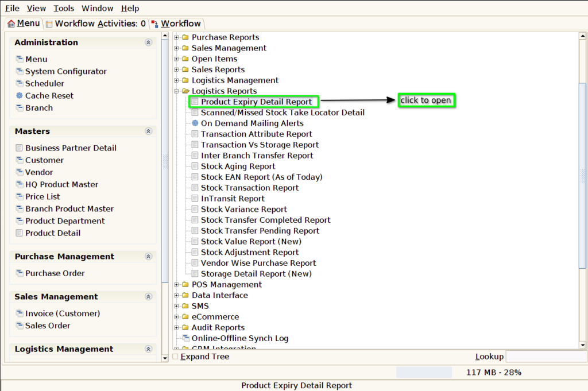Click the Purchase Order window icon

[20, 273]
